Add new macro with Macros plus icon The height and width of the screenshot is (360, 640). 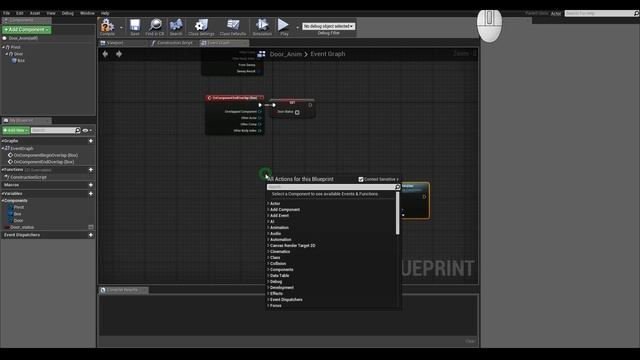[91, 185]
